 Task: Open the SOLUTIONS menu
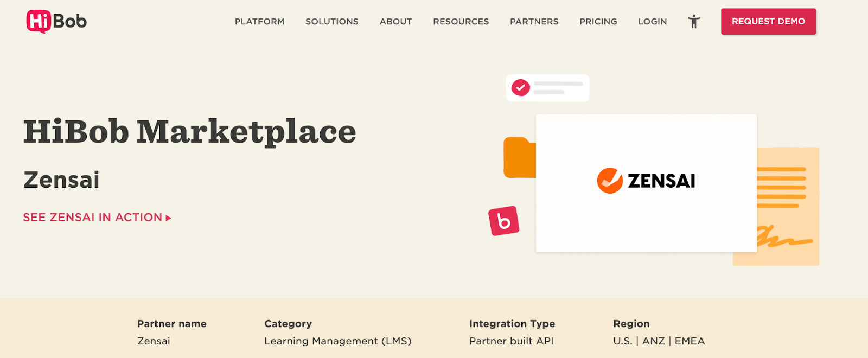(x=332, y=22)
